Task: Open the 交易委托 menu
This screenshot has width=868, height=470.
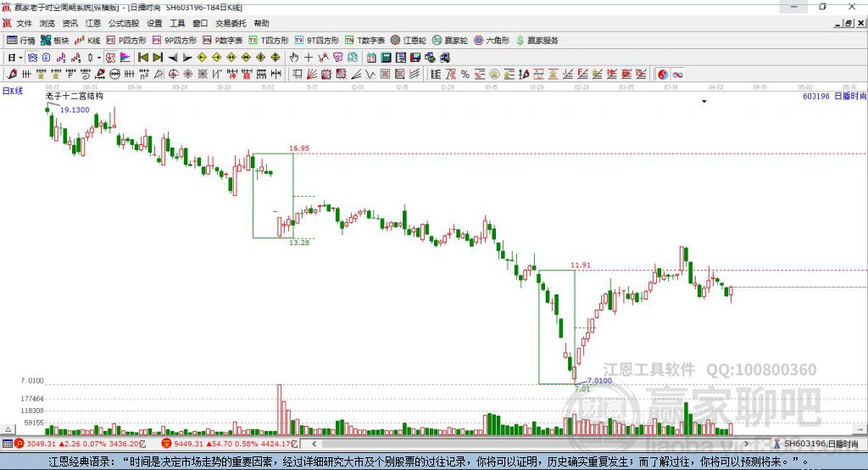Action: 231,23
